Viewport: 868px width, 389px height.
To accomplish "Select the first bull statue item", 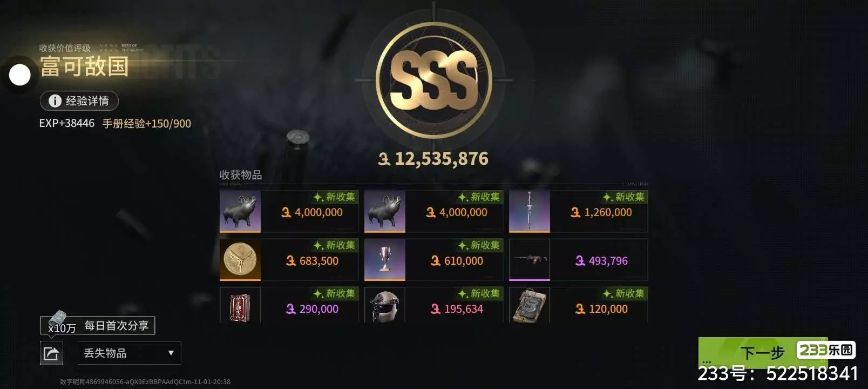I will click(x=240, y=211).
